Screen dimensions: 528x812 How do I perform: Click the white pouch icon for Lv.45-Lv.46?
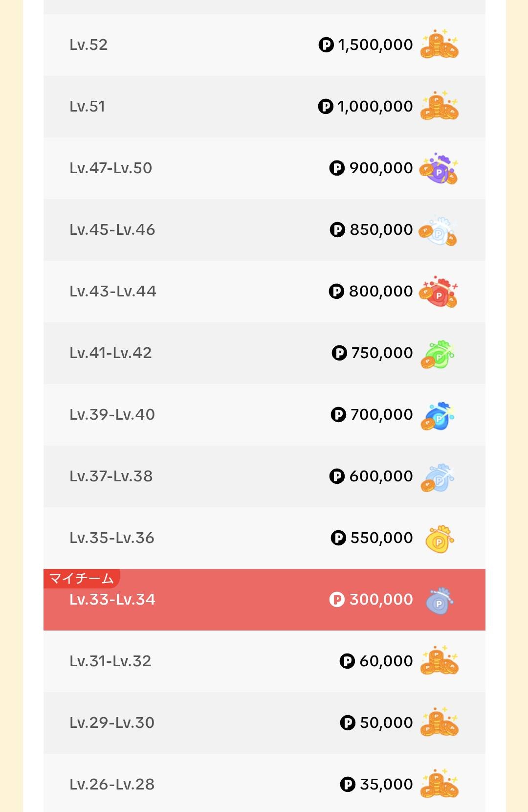(x=438, y=231)
